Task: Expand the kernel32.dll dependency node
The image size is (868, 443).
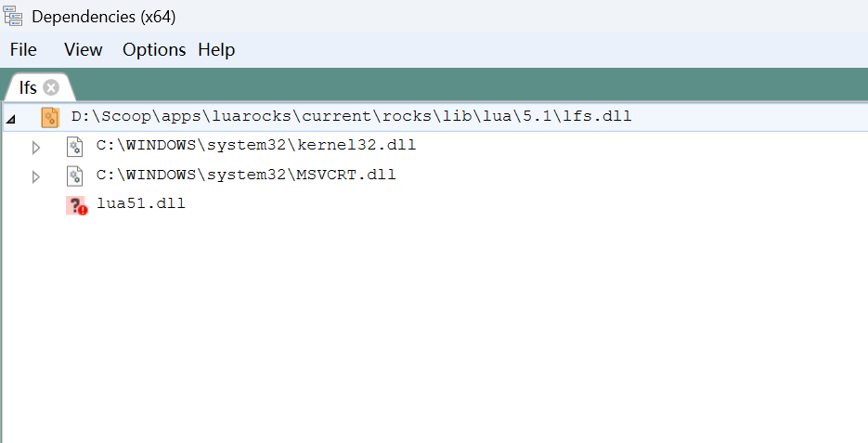Action: 36,148
